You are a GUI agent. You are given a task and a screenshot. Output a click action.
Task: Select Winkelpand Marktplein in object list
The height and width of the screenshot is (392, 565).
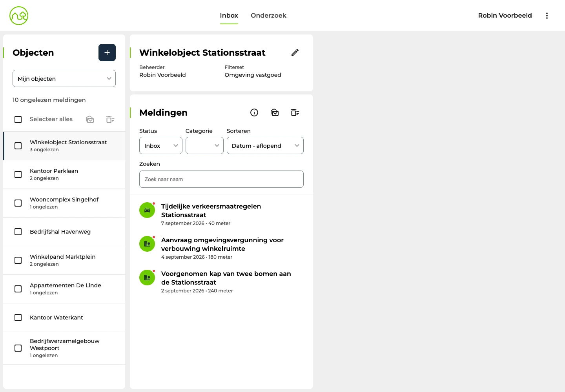coord(64,260)
